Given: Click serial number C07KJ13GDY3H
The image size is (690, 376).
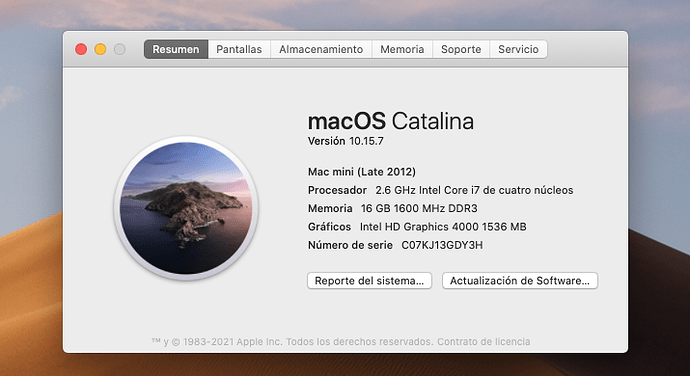Looking at the screenshot, I should [x=442, y=245].
